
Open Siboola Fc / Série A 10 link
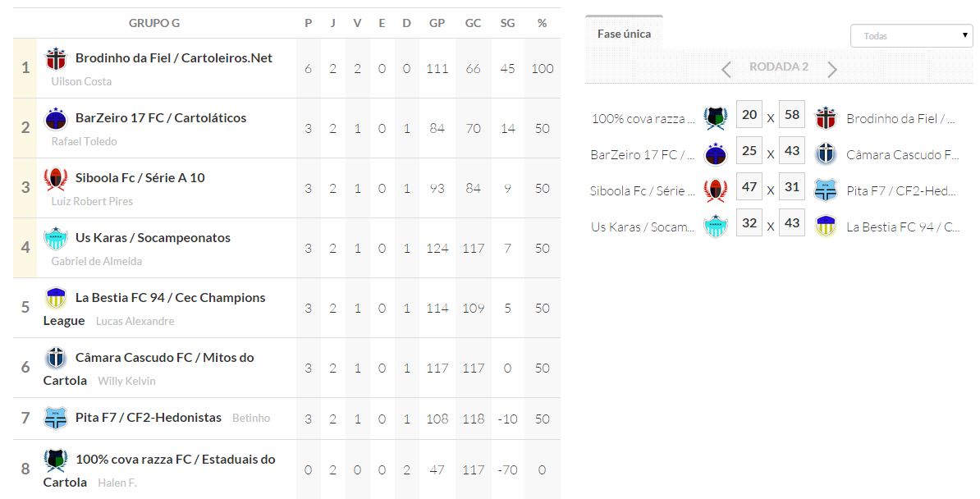pyautogui.click(x=140, y=178)
